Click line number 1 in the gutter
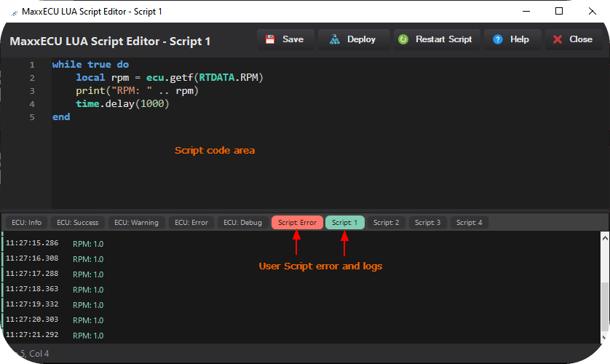 click(32, 65)
